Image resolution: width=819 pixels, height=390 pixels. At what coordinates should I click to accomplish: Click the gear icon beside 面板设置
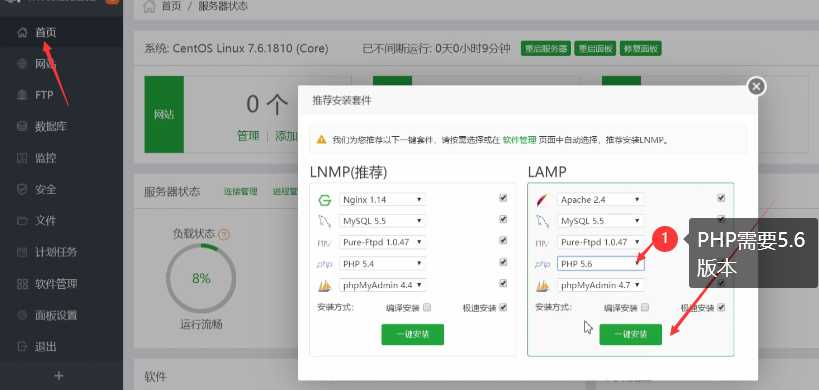(22, 315)
